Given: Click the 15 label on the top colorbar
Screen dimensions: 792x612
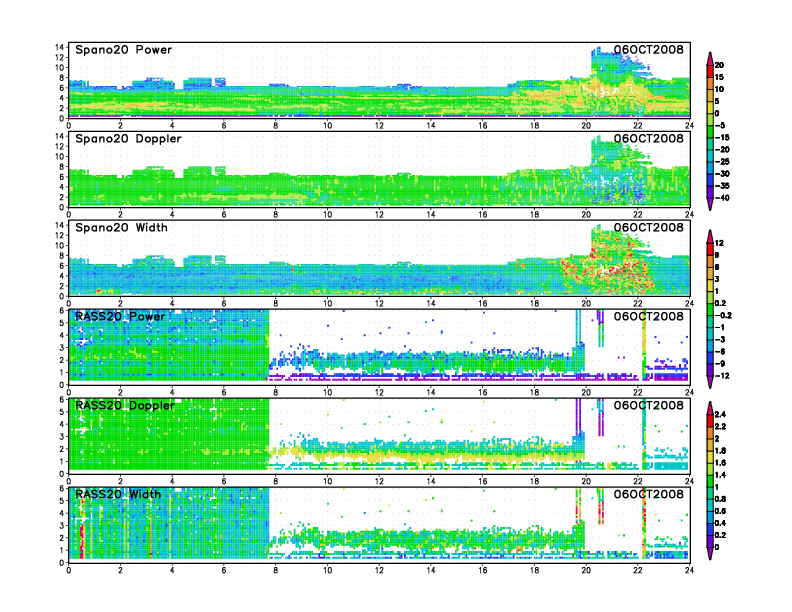Looking at the screenshot, I should [719, 77].
